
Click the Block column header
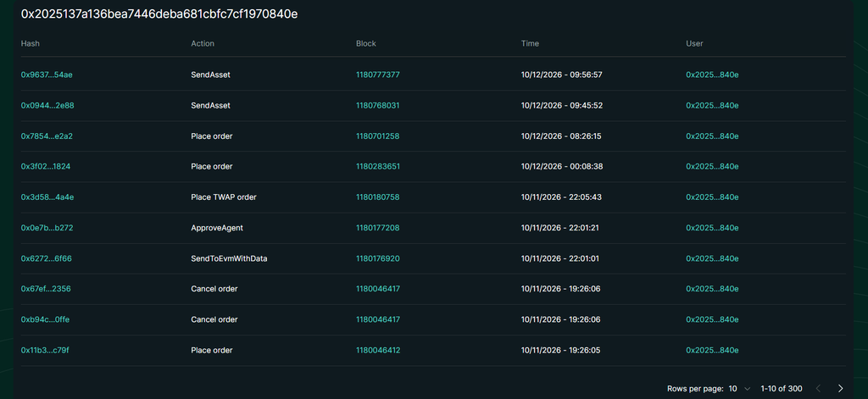point(366,43)
